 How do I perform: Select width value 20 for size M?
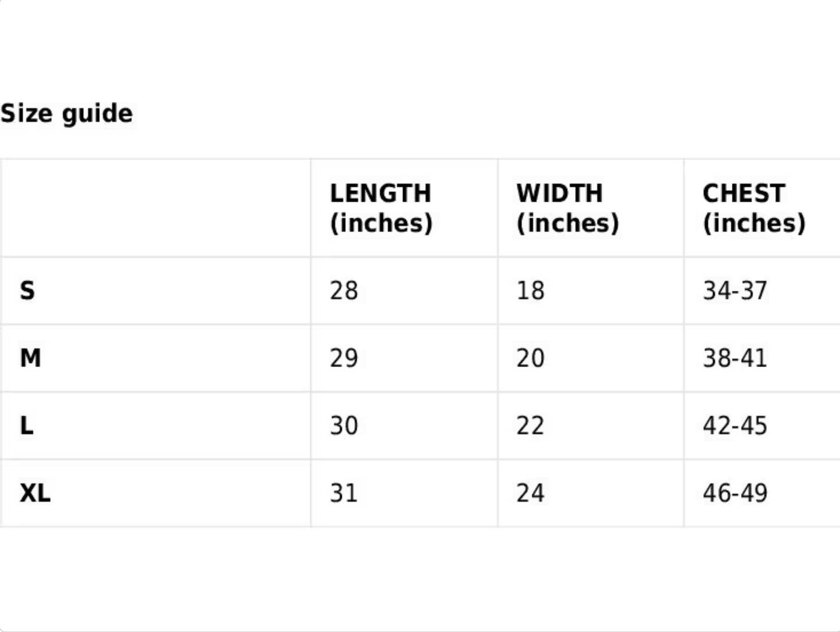pos(530,358)
